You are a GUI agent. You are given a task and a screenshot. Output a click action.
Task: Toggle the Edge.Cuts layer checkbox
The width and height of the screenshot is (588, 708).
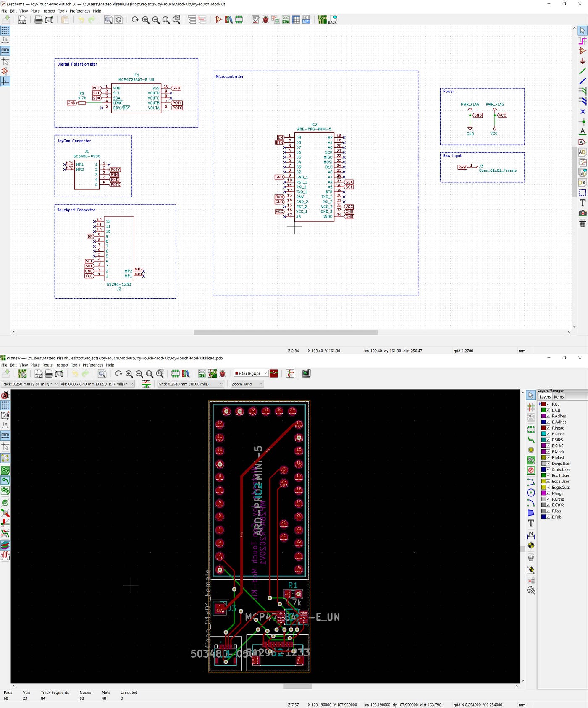548,487
